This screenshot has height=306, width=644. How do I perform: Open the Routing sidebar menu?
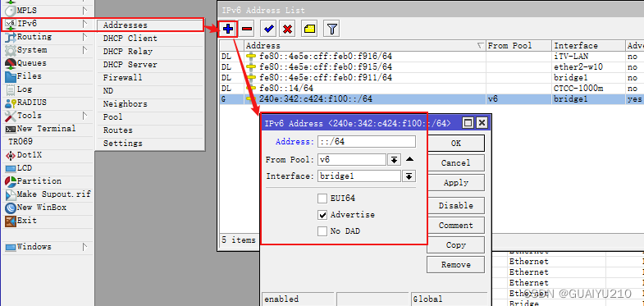point(47,37)
